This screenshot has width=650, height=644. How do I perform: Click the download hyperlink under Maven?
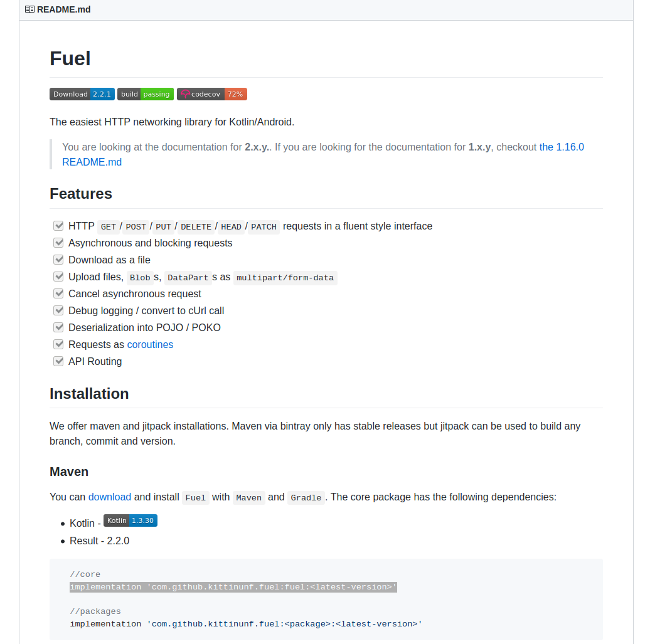110,497
